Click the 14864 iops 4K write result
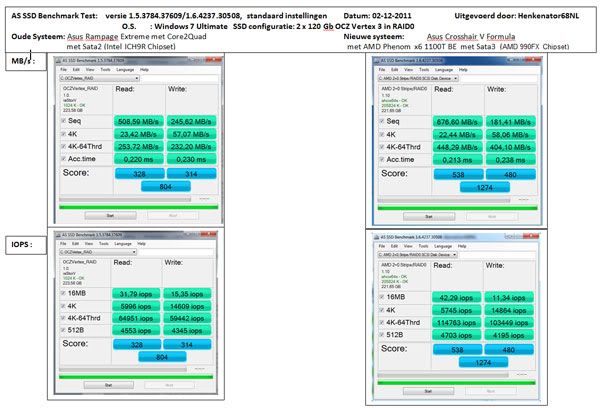The height and width of the screenshot is (408, 600). (509, 310)
